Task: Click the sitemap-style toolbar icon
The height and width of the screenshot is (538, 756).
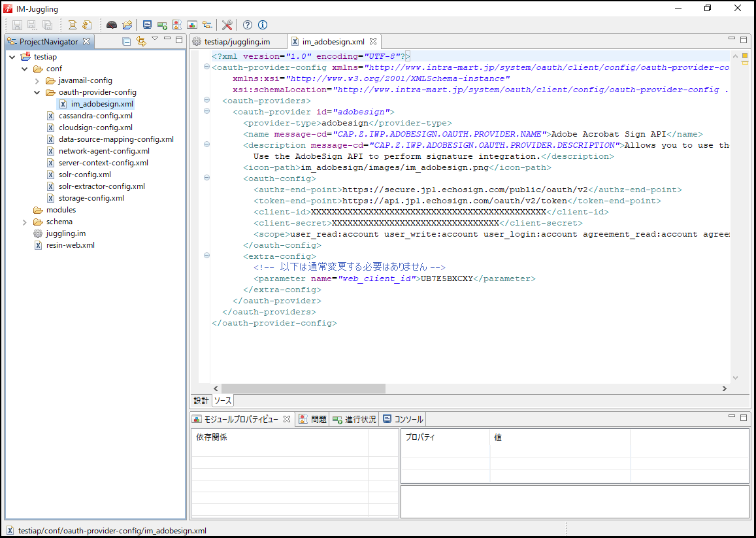Action: pos(207,25)
